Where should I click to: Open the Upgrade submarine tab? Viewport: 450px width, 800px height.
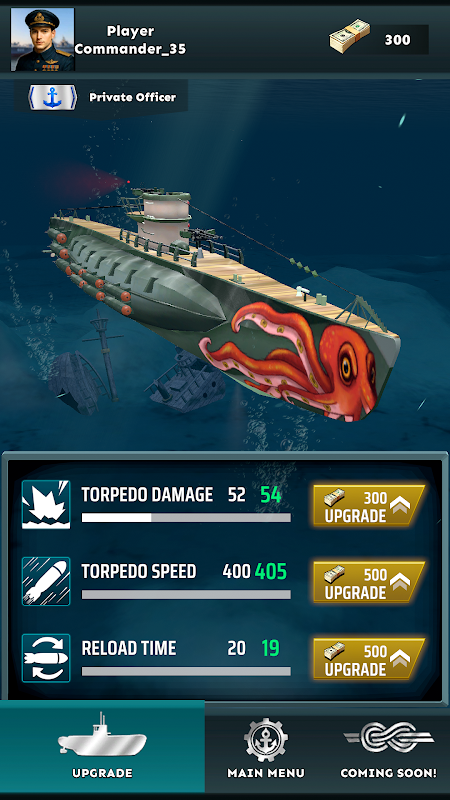[102, 746]
